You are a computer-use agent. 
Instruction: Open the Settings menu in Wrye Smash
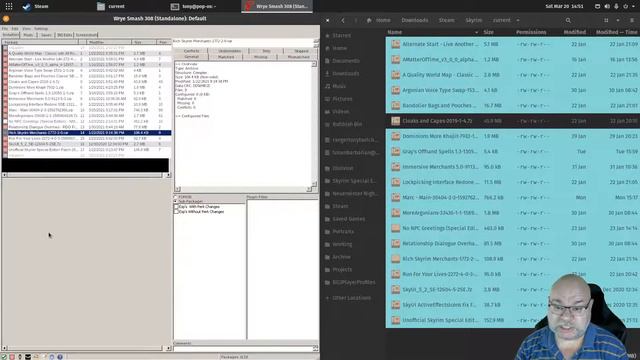41,29
